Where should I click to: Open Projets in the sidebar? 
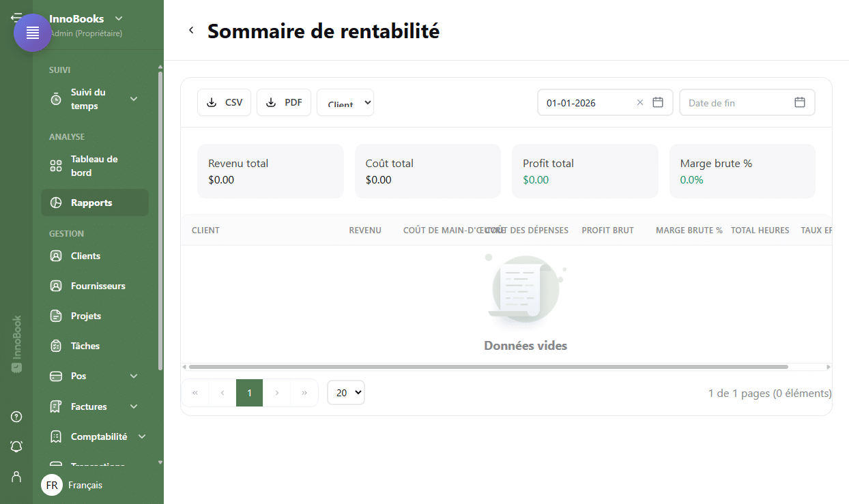(95, 316)
